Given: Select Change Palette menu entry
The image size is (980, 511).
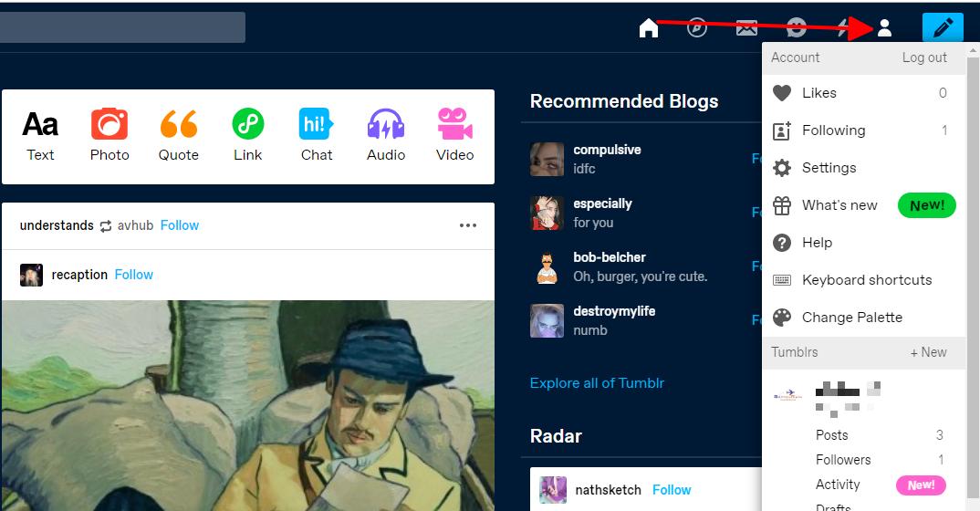Looking at the screenshot, I should click(x=864, y=318).
